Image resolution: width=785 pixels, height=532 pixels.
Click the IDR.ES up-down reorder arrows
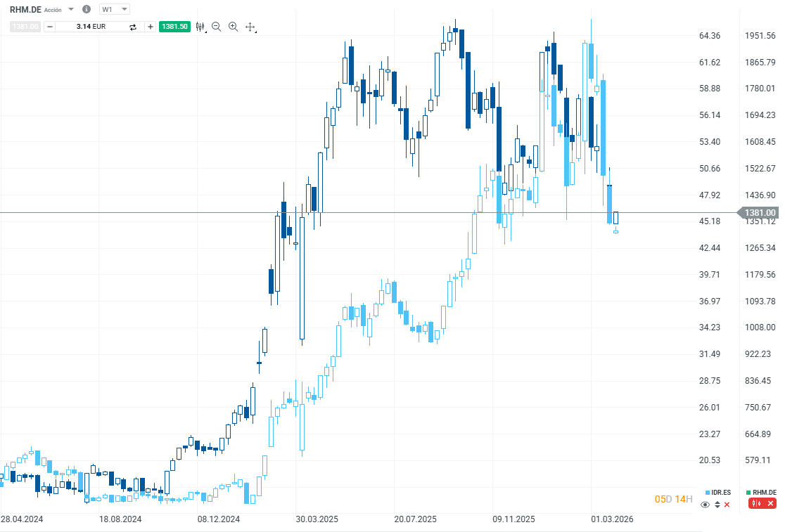click(x=717, y=504)
